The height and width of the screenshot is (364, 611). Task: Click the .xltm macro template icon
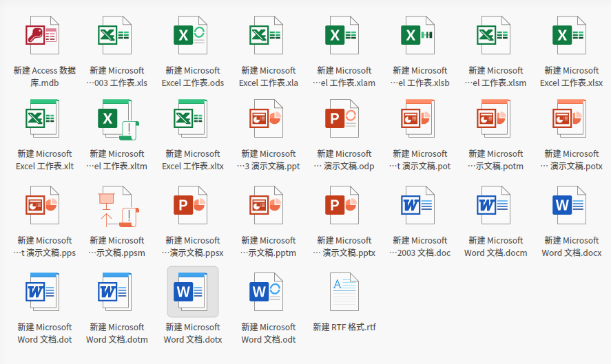point(118,120)
